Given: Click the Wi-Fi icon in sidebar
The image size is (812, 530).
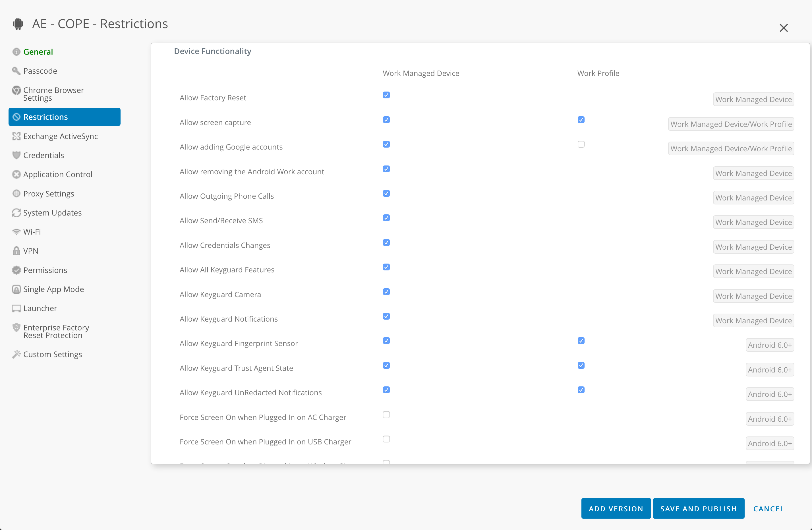Looking at the screenshot, I should [x=16, y=231].
